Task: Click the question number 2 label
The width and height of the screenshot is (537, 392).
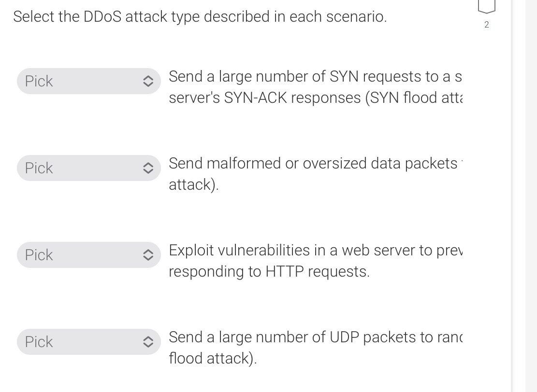Action: pyautogui.click(x=486, y=25)
